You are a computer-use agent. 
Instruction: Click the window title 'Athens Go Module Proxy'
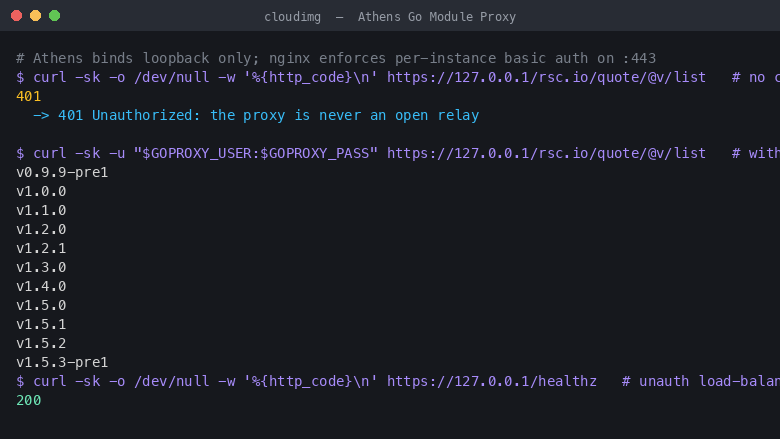(x=437, y=17)
